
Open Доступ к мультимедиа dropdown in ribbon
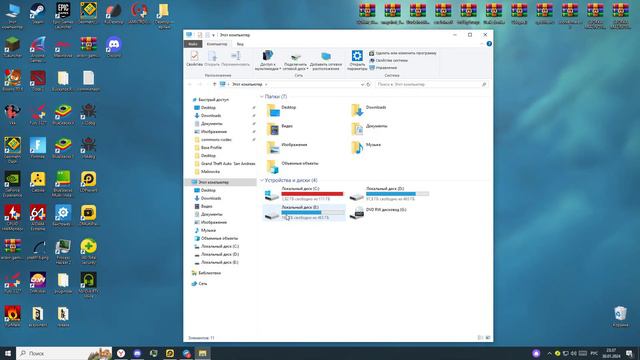268,60
